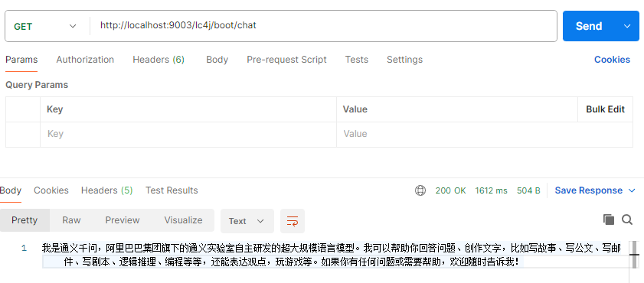
Task: Open the Send options dropdown arrow
Action: (x=627, y=26)
